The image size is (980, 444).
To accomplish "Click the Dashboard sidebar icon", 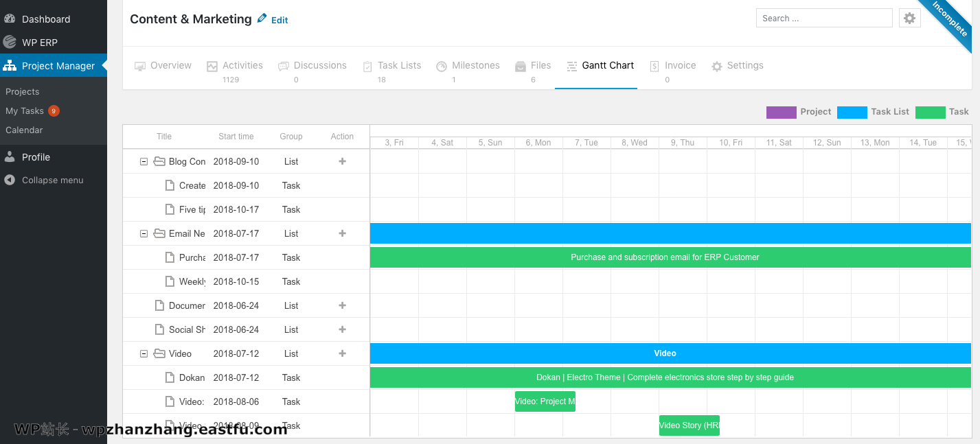I will pyautogui.click(x=10, y=19).
